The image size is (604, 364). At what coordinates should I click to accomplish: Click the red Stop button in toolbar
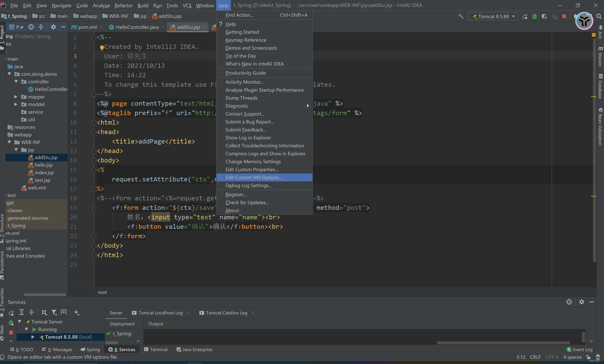point(564,16)
